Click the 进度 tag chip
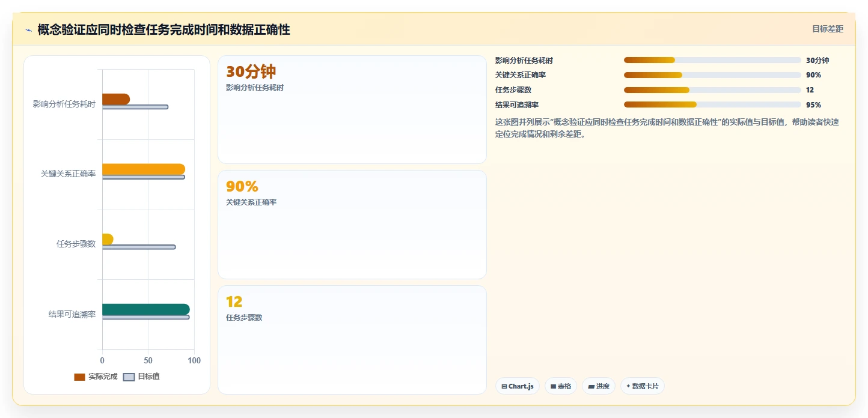Viewport: 868px width, 418px height. click(x=599, y=386)
